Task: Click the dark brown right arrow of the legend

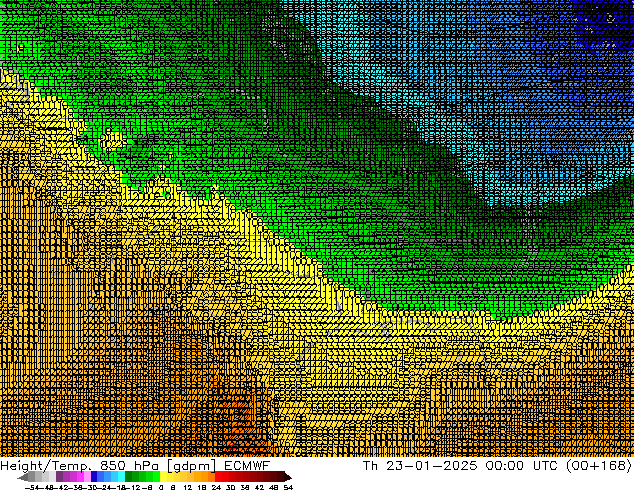Action: (x=288, y=477)
